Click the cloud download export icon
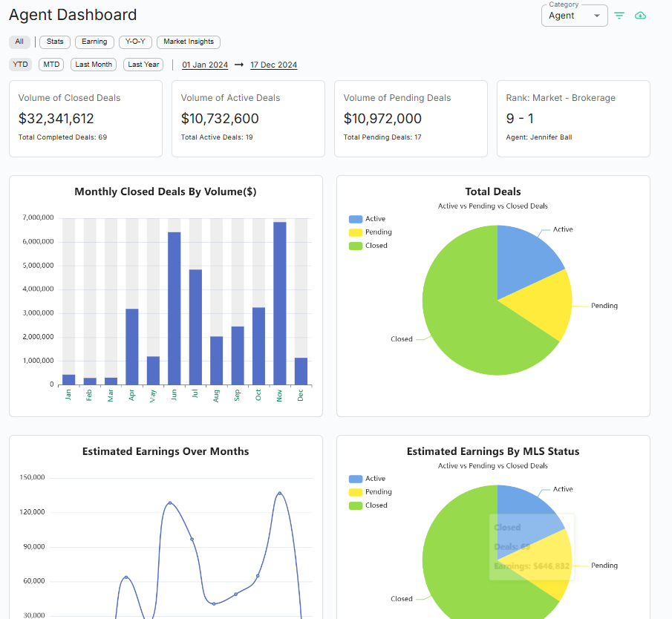The width and height of the screenshot is (672, 619). pyautogui.click(x=640, y=15)
